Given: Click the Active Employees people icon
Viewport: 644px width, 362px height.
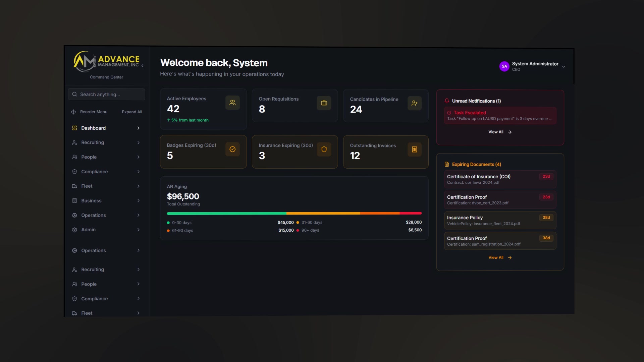Looking at the screenshot, I should click(232, 103).
